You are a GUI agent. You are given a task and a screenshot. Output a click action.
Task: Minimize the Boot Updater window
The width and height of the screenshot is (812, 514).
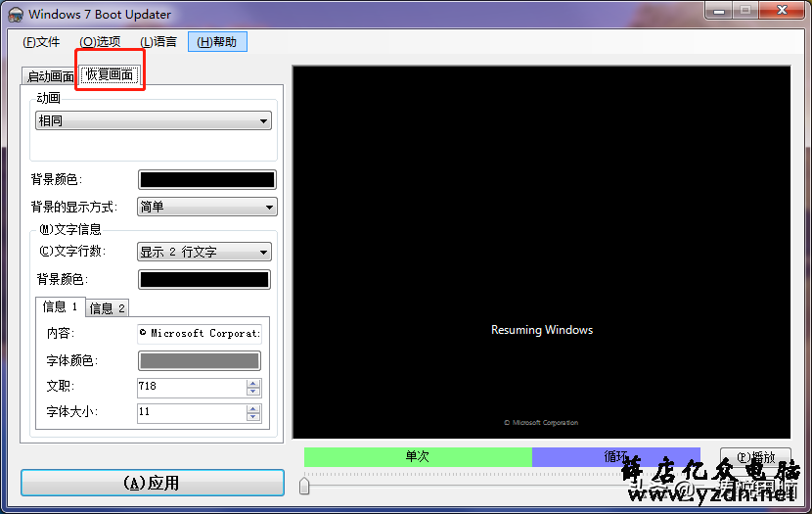pyautogui.click(x=719, y=11)
